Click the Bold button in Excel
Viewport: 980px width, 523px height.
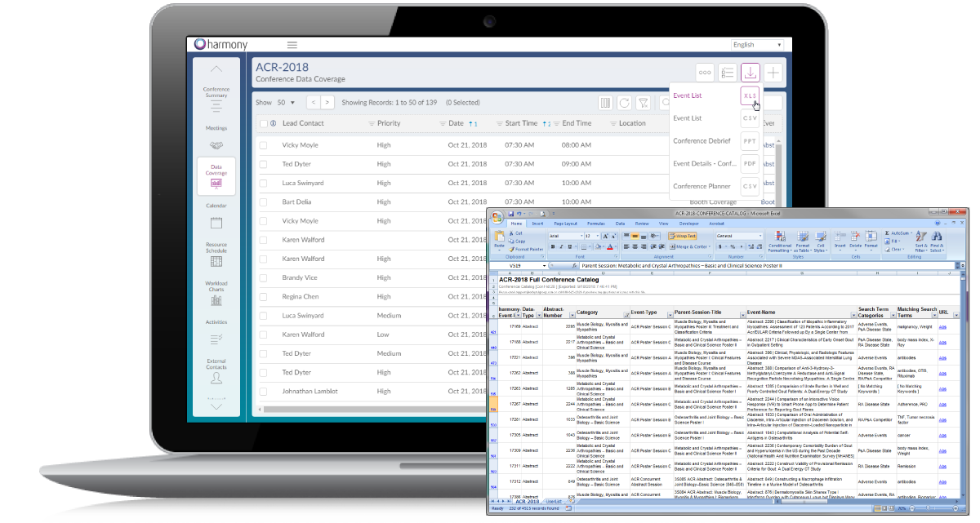(552, 246)
